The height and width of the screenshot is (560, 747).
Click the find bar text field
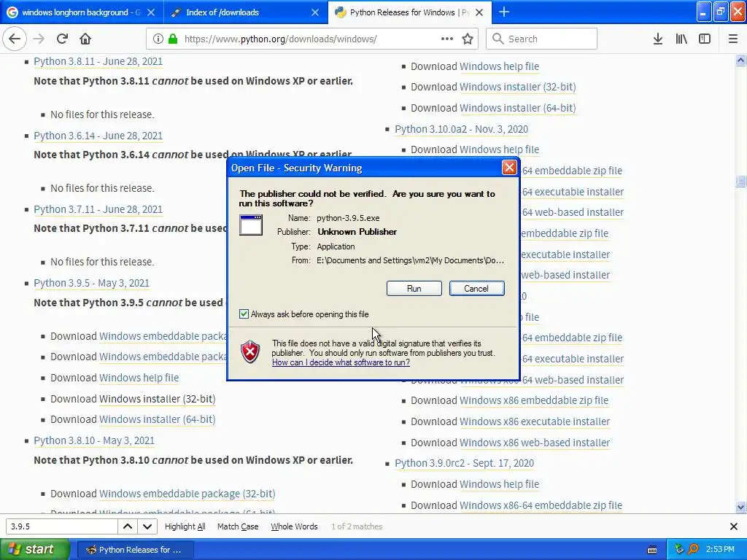62,526
